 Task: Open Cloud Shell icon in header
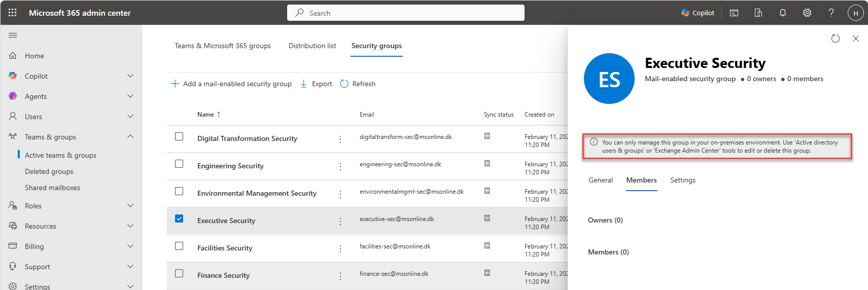point(734,13)
